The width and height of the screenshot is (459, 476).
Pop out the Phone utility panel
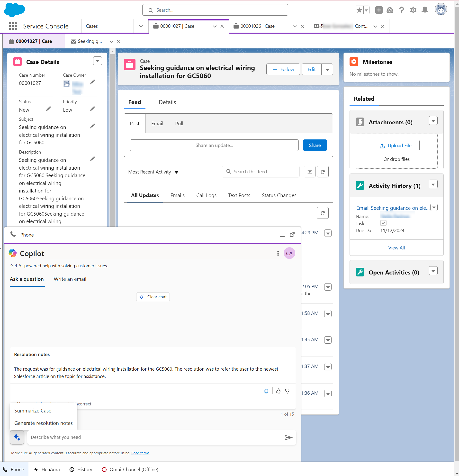coord(292,235)
